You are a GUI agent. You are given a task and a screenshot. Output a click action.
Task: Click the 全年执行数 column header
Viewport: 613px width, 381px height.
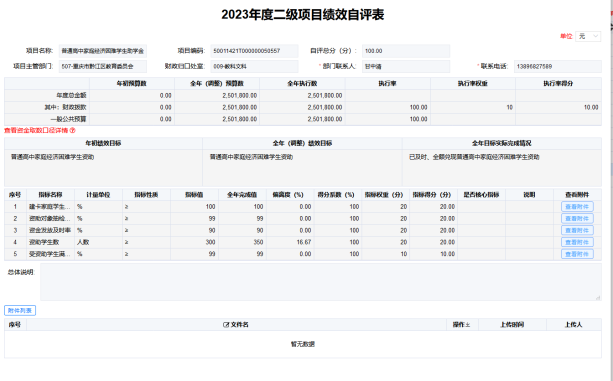pos(302,84)
